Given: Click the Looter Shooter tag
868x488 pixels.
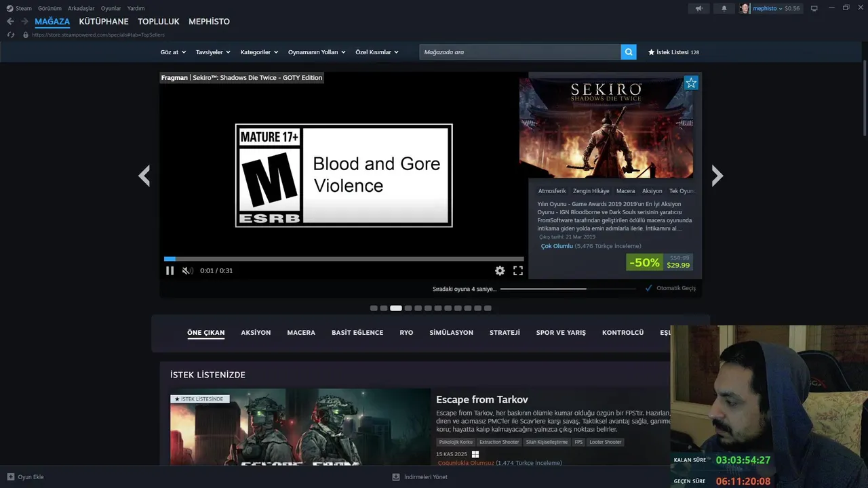Looking at the screenshot, I should [605, 442].
